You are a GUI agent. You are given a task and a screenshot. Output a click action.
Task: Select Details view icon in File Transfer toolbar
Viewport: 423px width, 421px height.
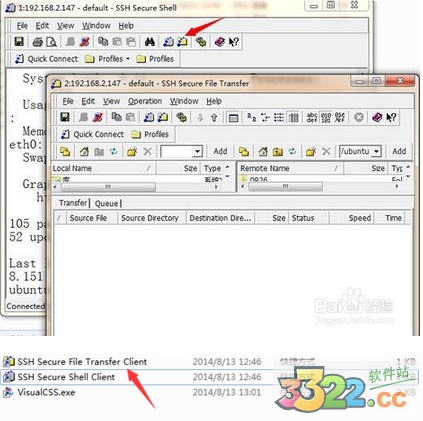click(x=293, y=117)
